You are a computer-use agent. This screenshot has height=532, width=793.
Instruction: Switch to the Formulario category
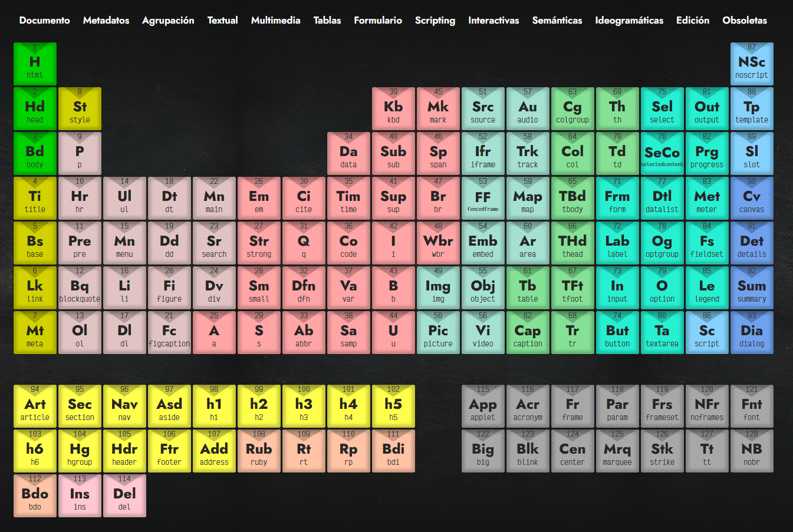coord(378,20)
